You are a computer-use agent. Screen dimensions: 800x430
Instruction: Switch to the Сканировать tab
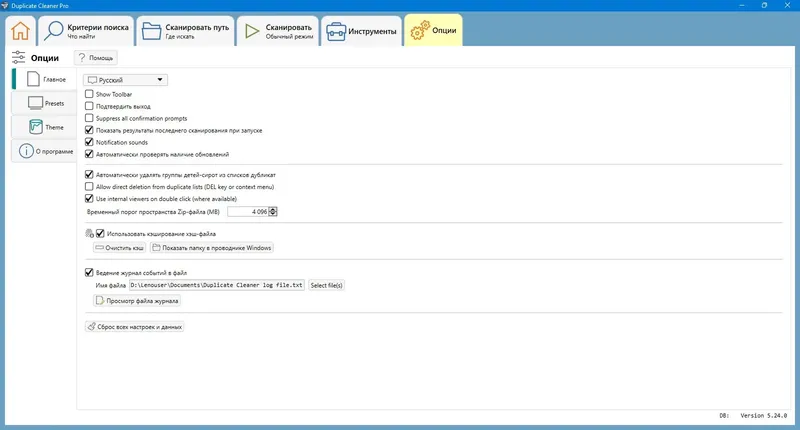click(278, 31)
